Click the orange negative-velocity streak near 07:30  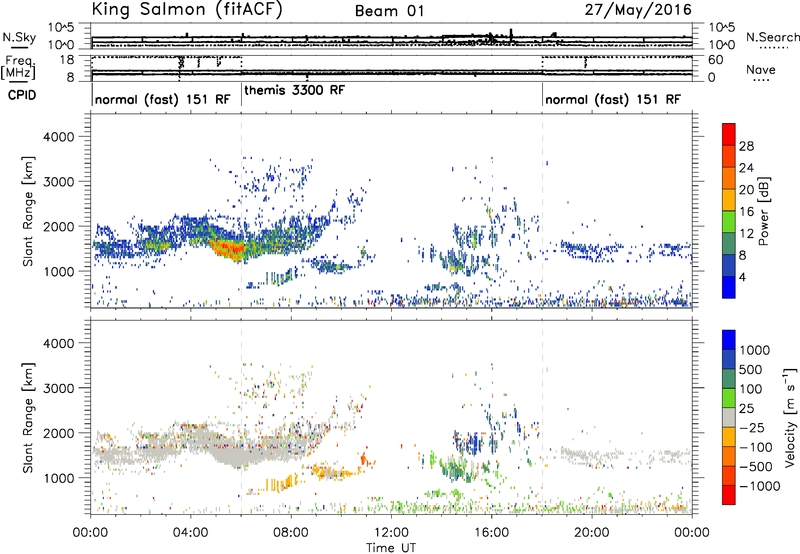pyautogui.click(x=280, y=484)
